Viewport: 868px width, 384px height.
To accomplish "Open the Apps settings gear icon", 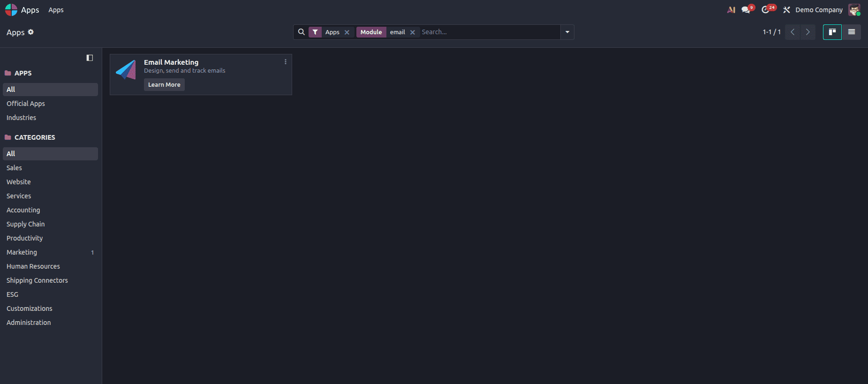I will point(31,32).
